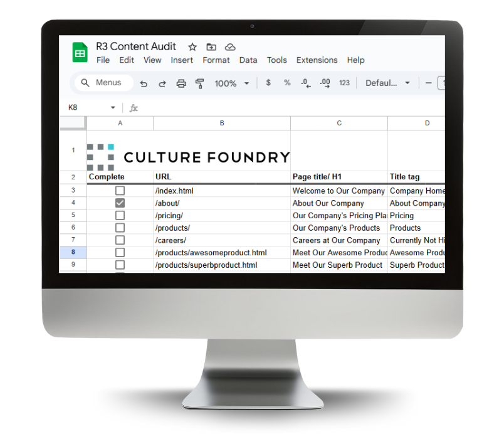This screenshot has width=504, height=434.
Task: Apply percent format to cell
Action: [287, 83]
